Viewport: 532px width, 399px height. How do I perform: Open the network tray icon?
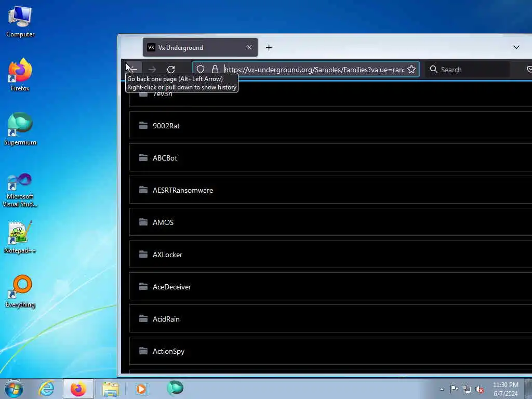[467, 389]
